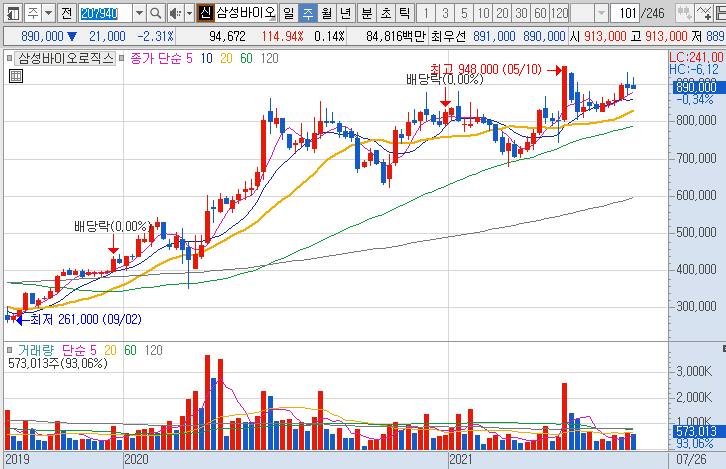Click the 최우선 label
The image size is (726, 469).
coord(448,36)
